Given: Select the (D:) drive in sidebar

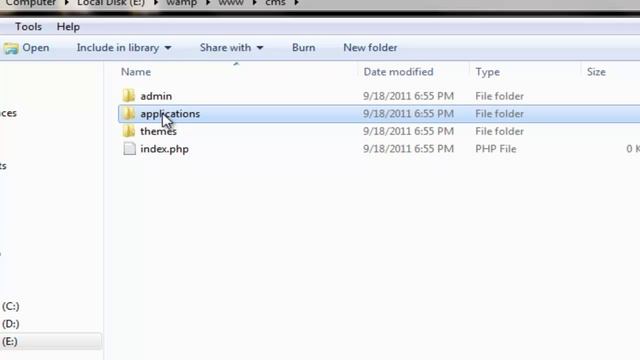Looking at the screenshot, I should click(x=11, y=324).
